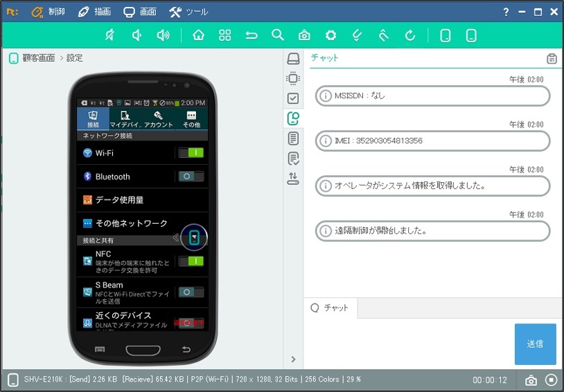This screenshot has width=564, height=392.
Task: Click the apps grid icon in toolbar
Action: coord(225,35)
